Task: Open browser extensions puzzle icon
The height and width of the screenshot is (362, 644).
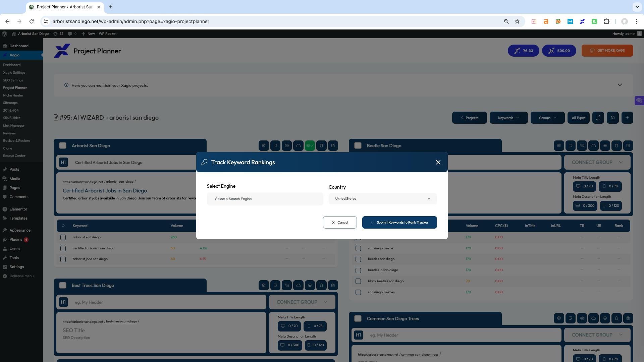Action: coord(606,21)
